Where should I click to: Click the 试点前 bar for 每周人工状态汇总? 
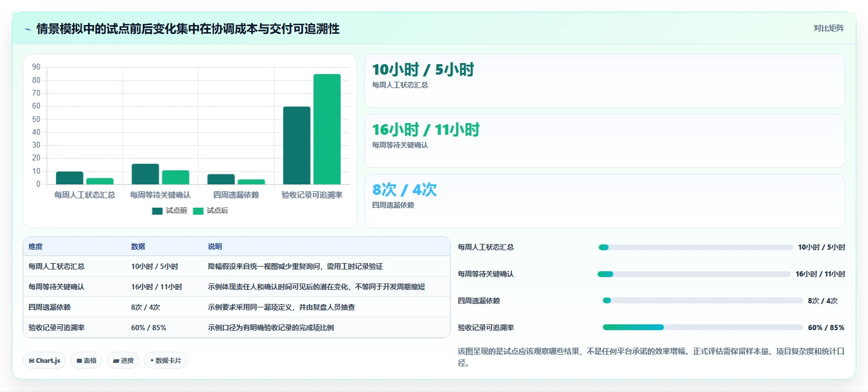pos(69,178)
